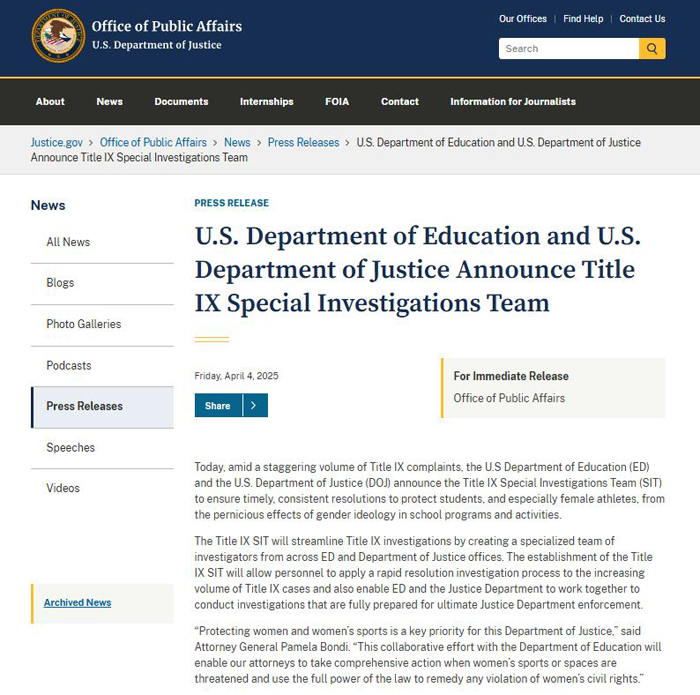Open the Documents menu
The height and width of the screenshot is (695, 700).
tap(181, 101)
